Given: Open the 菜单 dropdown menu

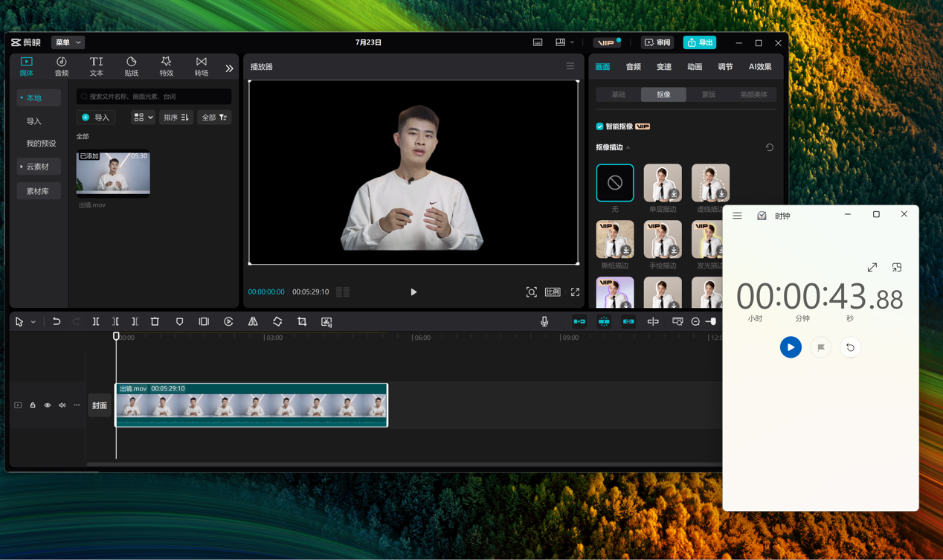Looking at the screenshot, I should [x=68, y=42].
